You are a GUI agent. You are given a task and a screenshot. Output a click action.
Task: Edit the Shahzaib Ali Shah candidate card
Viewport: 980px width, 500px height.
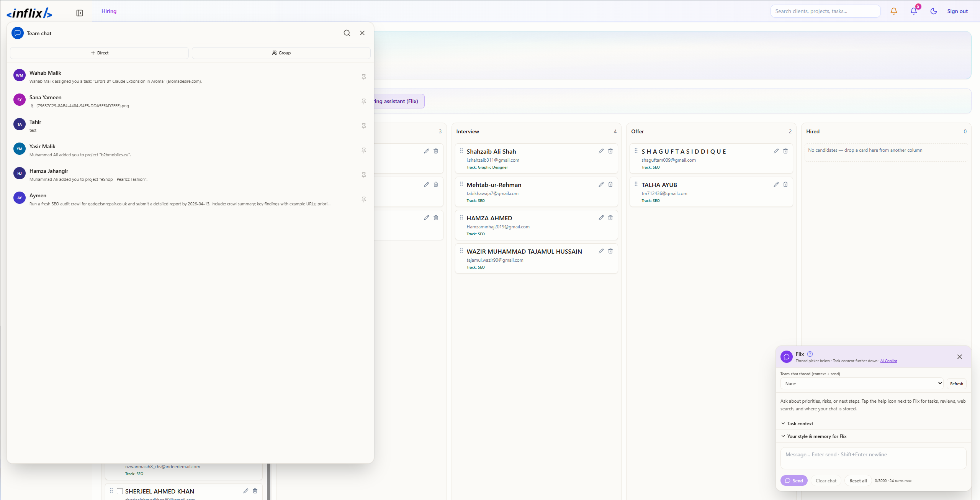tap(601, 151)
